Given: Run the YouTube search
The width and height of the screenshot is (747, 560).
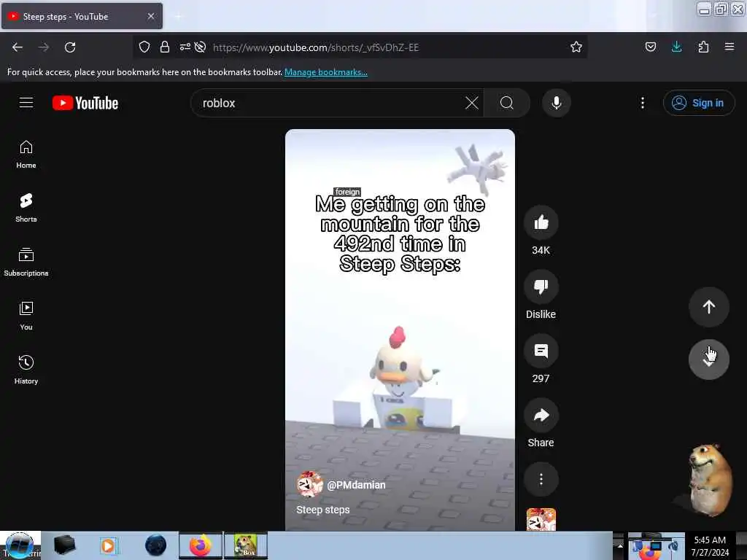Looking at the screenshot, I should click(507, 103).
